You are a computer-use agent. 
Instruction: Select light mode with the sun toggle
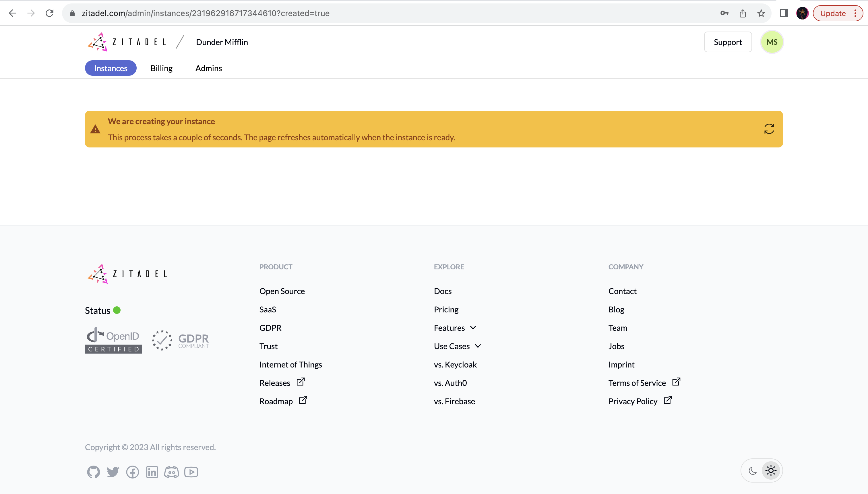pyautogui.click(x=771, y=470)
